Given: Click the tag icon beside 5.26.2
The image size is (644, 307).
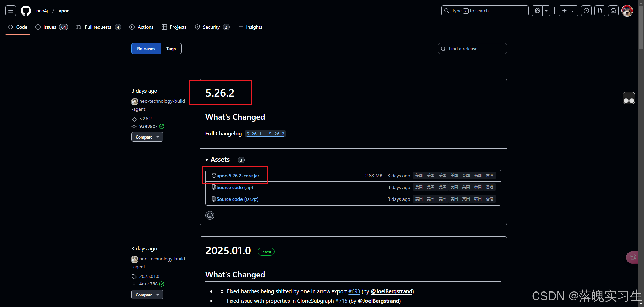Looking at the screenshot, I should [134, 119].
